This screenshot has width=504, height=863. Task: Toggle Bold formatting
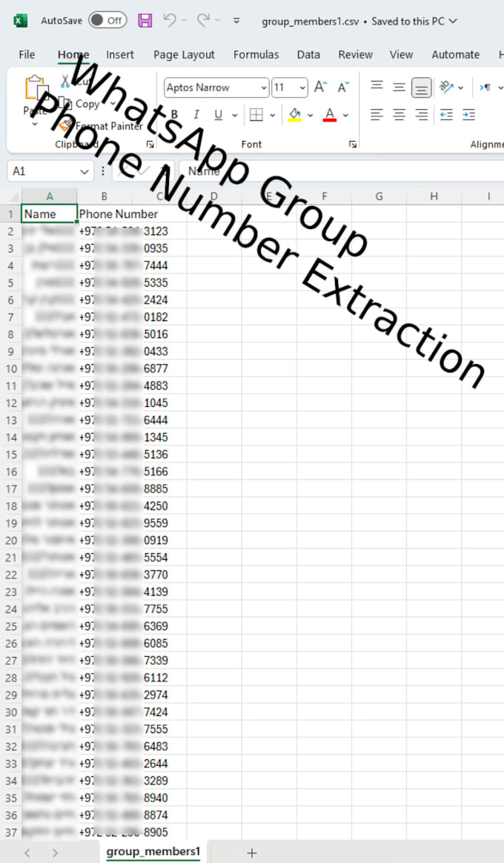click(x=174, y=114)
